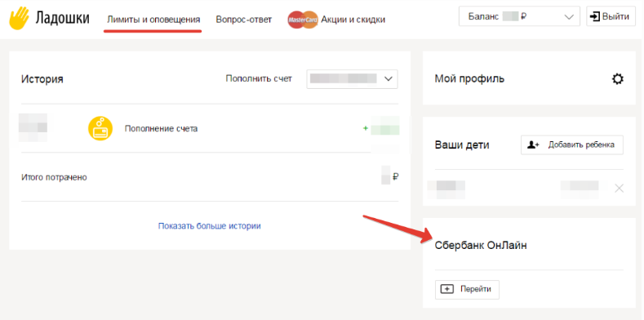
Task: Click the Перейти button under Сбербанк ОнЛайн
Action: coord(467,289)
